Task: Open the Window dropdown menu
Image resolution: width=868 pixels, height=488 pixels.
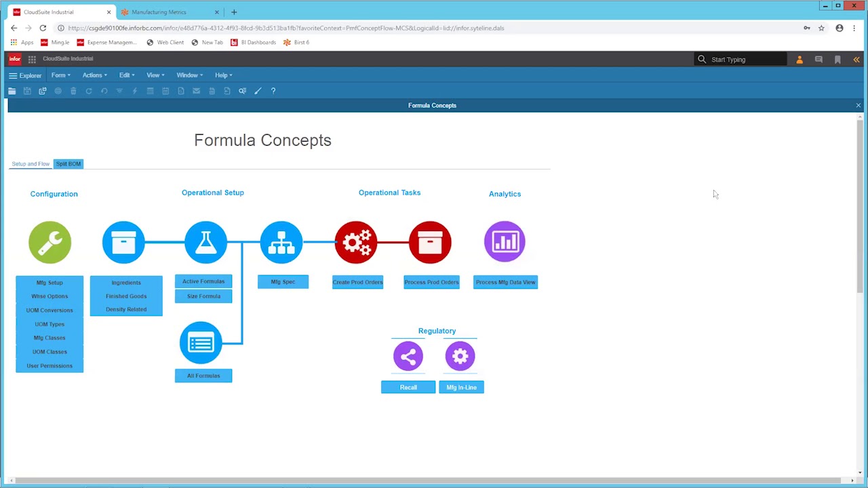Action: click(190, 75)
